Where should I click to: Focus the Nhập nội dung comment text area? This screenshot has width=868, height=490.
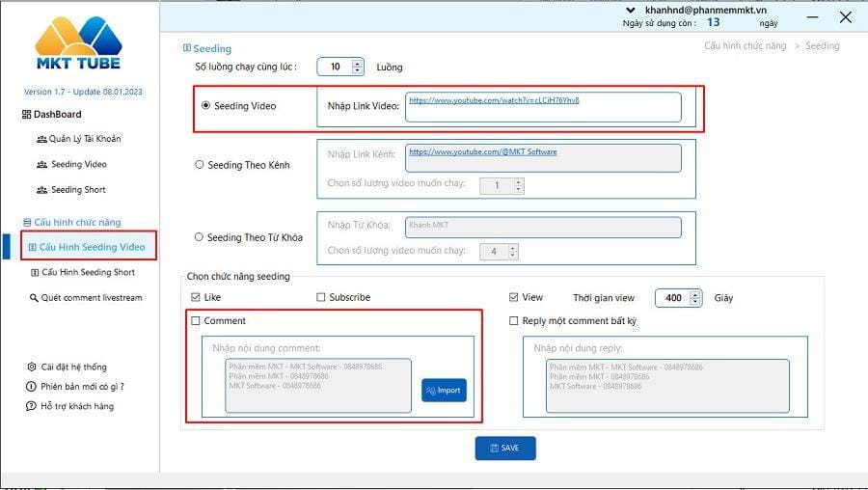[317, 386]
